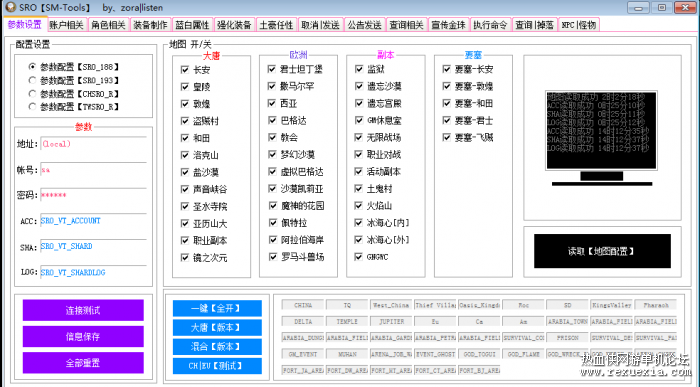The width and height of the screenshot is (700, 387).
Task: Click the CH|EU【测试】 button
Action: [217, 366]
